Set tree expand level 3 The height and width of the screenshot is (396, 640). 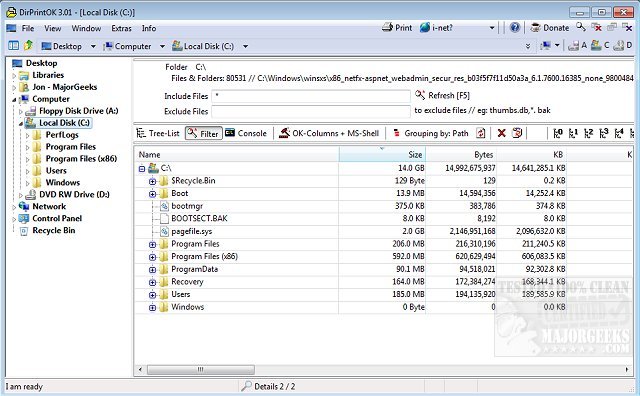604,133
